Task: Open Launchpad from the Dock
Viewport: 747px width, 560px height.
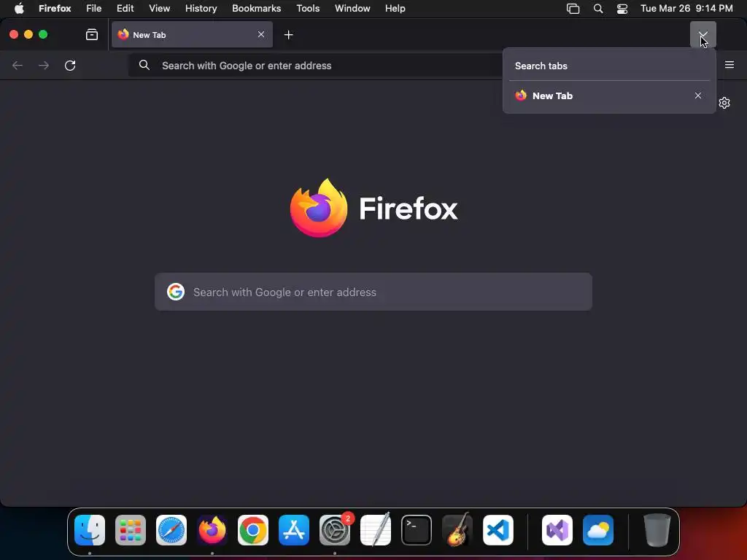Action: (131, 530)
